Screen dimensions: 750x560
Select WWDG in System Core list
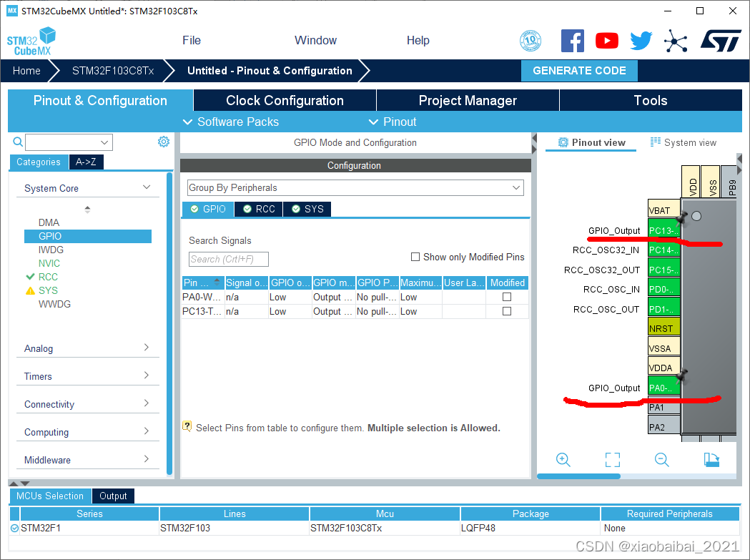[54, 304]
